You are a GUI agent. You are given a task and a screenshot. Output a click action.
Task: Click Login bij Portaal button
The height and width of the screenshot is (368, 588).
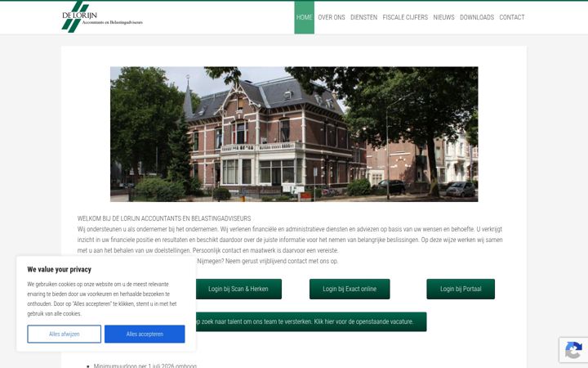click(x=461, y=289)
